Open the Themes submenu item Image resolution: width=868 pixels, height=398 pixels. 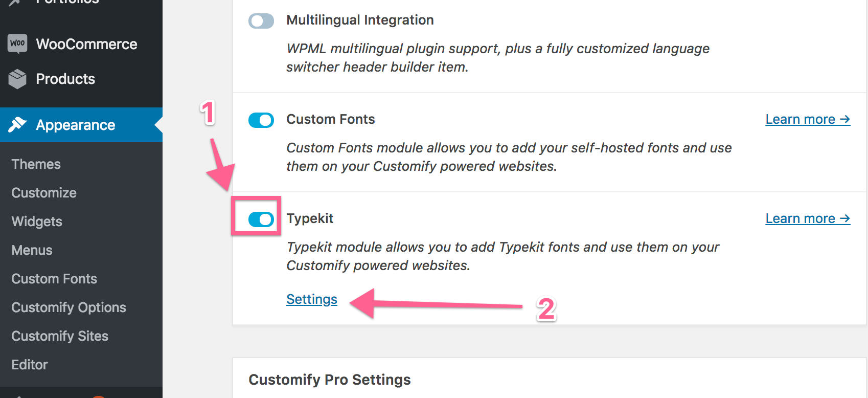[36, 164]
